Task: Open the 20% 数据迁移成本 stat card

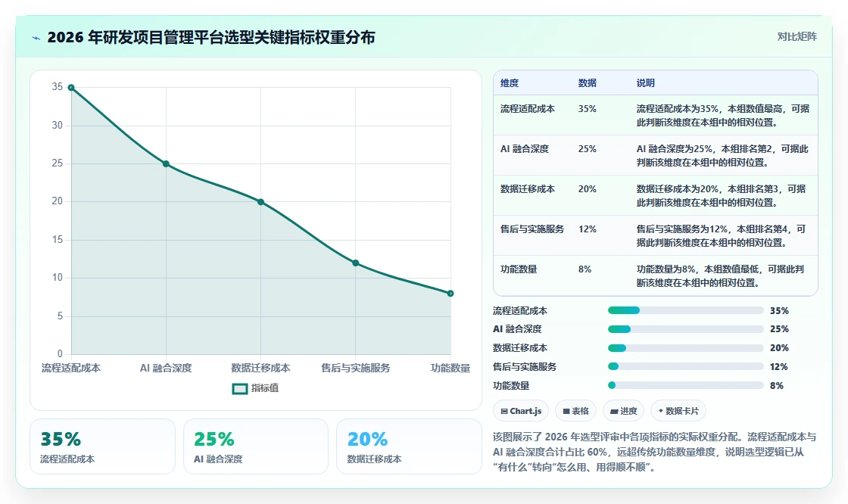Action: pos(409,446)
